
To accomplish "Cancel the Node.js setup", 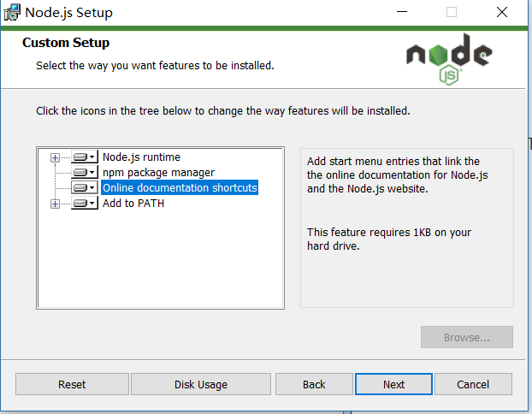I will tap(473, 384).
